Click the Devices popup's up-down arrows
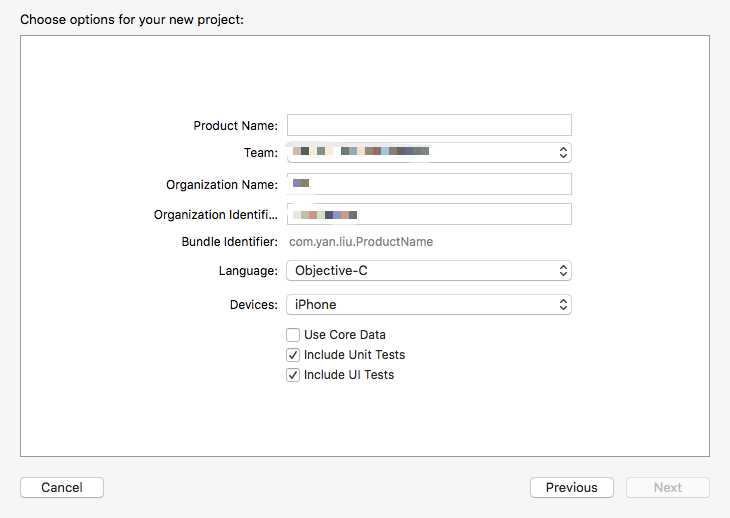The image size is (730, 518). click(563, 304)
